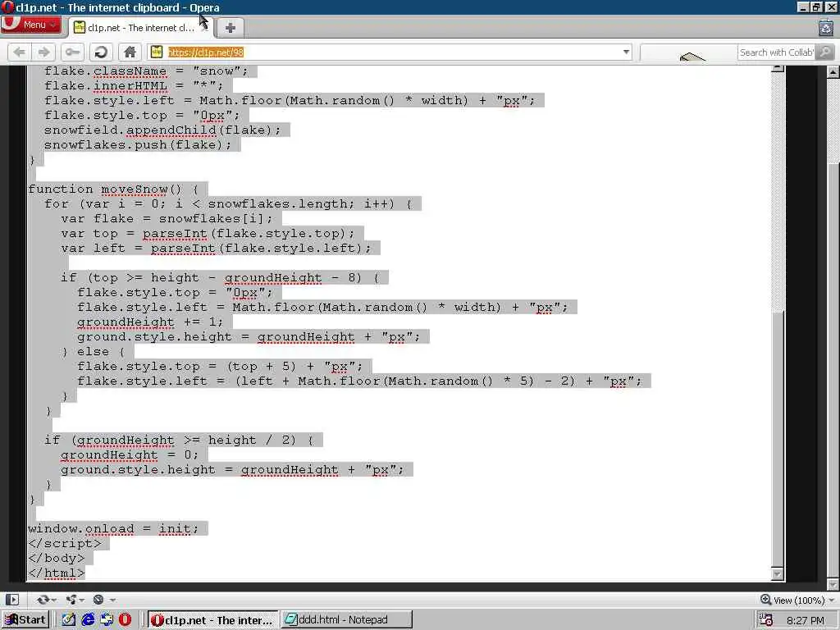
Task: Expand the Opera Turbo dropdown arrow
Action: 112,600
